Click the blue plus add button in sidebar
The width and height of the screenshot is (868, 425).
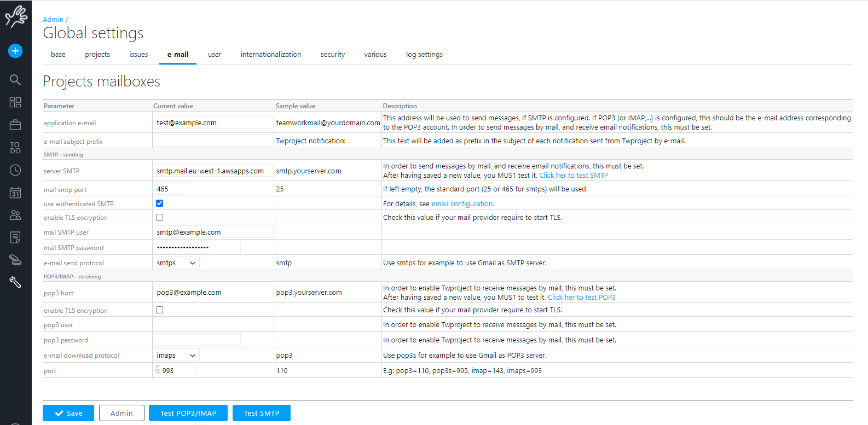click(15, 51)
